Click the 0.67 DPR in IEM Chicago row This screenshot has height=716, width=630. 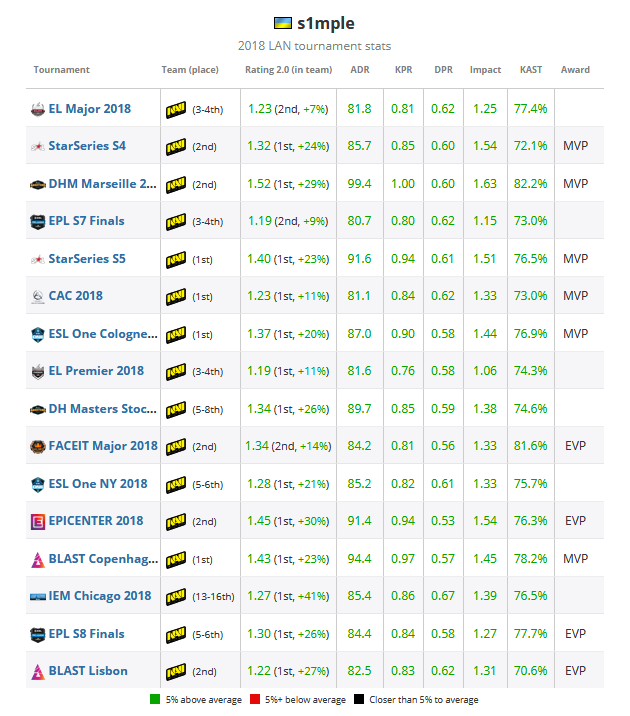tap(443, 595)
